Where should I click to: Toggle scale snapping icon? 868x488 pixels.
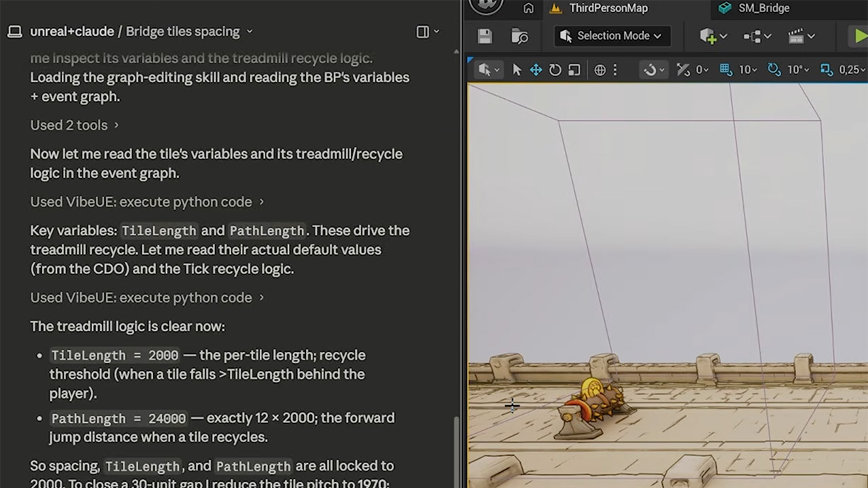826,69
